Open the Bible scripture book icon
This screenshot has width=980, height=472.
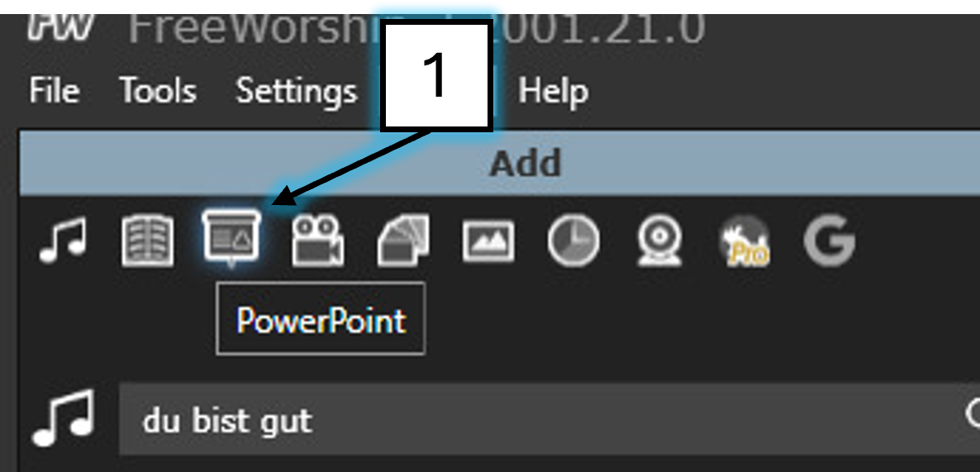pyautogui.click(x=148, y=241)
